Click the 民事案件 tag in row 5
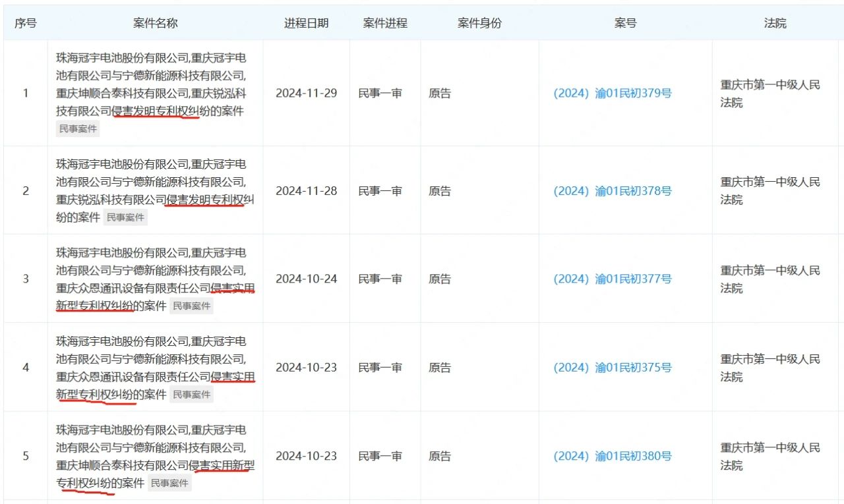The height and width of the screenshot is (504, 844). (169, 483)
